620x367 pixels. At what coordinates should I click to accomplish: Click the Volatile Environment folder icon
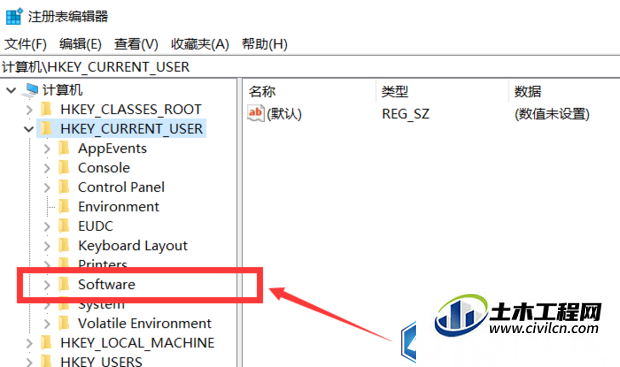[64, 322]
